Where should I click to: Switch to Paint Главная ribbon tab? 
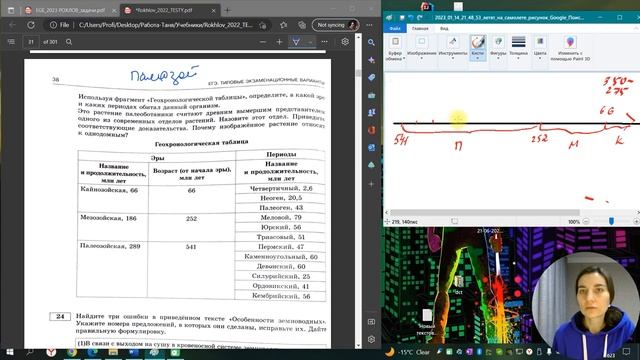pos(420,29)
